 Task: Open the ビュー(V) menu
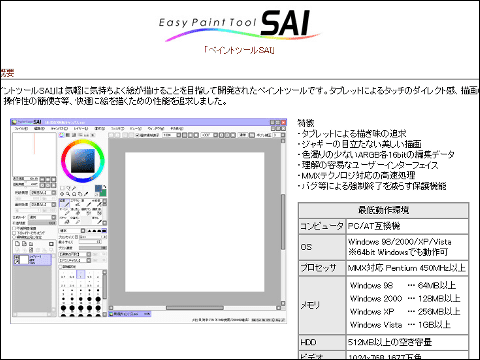[136, 128]
